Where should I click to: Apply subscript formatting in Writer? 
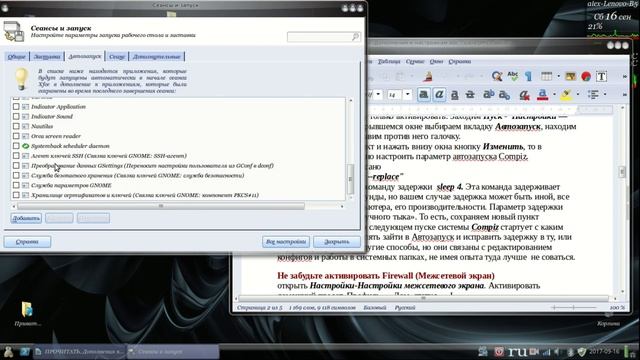click(x=504, y=95)
